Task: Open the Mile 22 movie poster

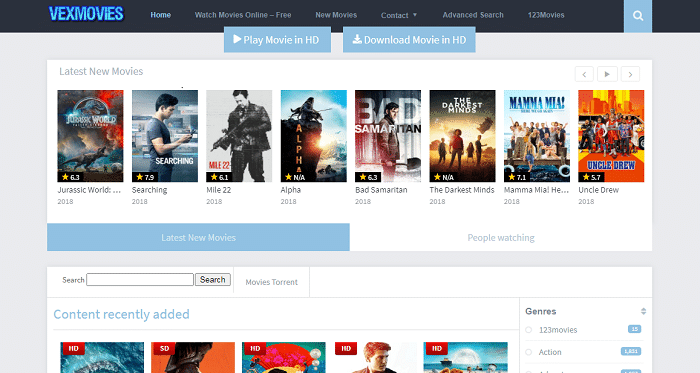Action: [x=239, y=136]
